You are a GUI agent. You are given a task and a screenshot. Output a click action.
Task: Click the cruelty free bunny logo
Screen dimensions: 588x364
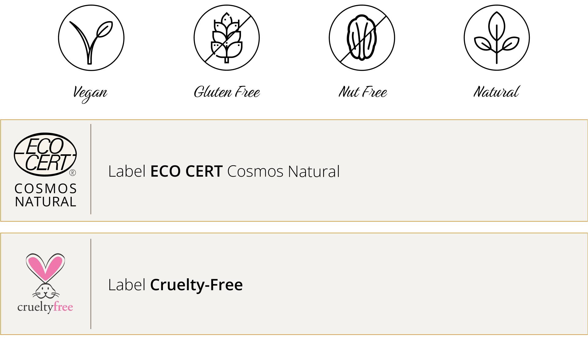click(x=45, y=283)
